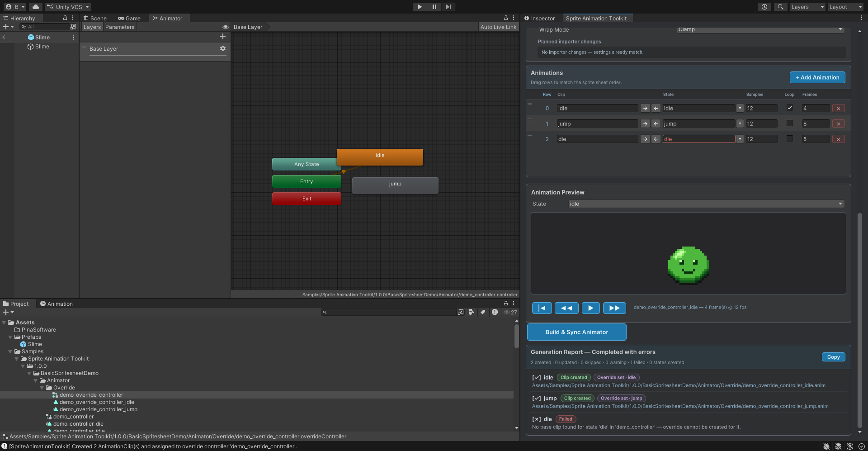Go back from Slime prefab stage
The width and height of the screenshot is (868, 451).
click(x=4, y=38)
